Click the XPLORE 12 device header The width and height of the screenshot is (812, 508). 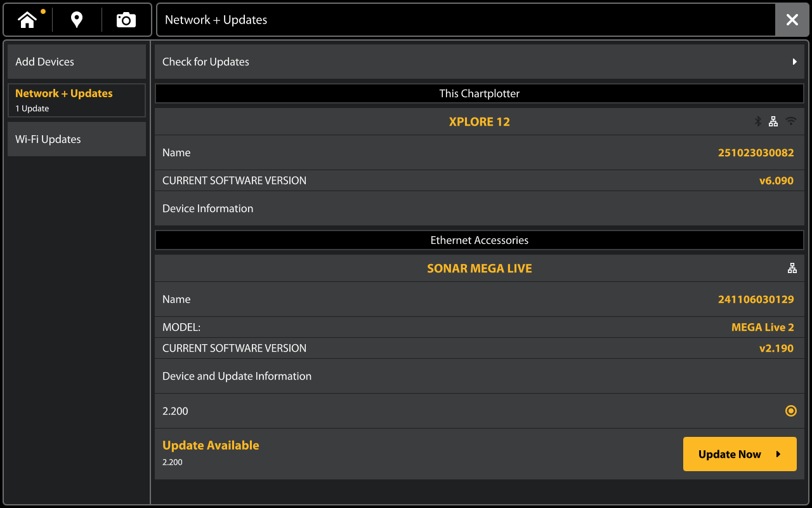(479, 121)
